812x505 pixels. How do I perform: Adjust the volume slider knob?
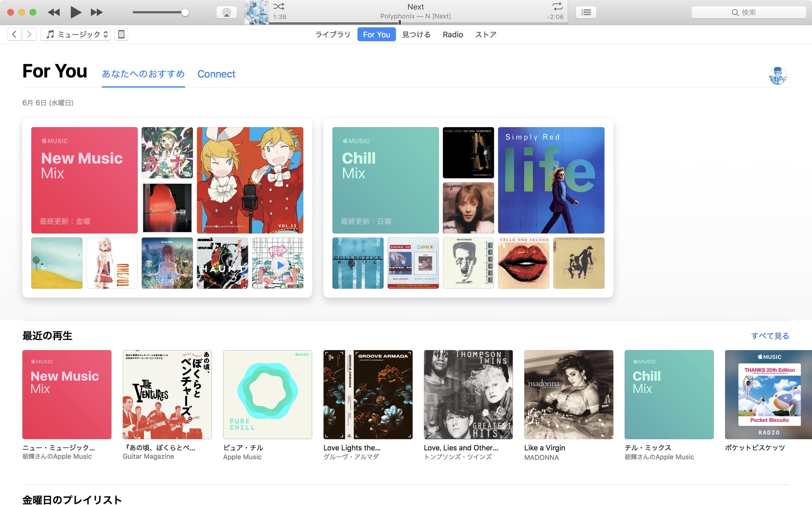[185, 13]
